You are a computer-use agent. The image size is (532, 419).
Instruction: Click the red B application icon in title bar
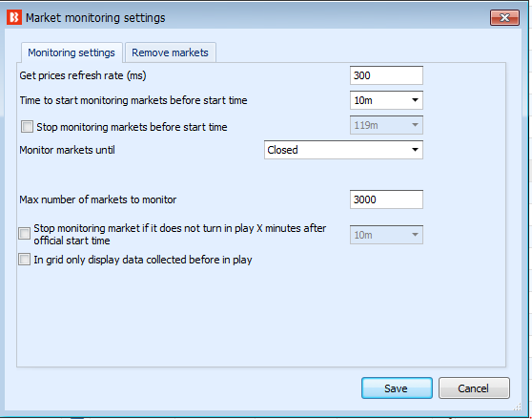pos(14,17)
